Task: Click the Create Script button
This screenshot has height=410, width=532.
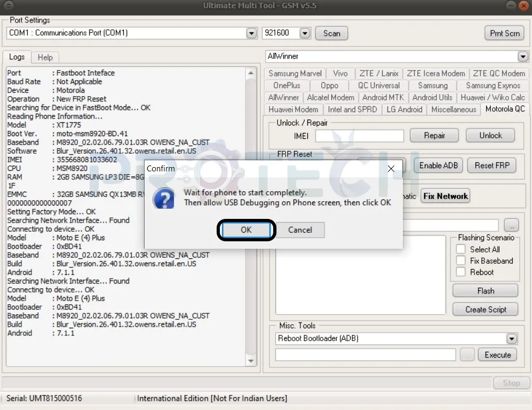Action: pyautogui.click(x=485, y=310)
